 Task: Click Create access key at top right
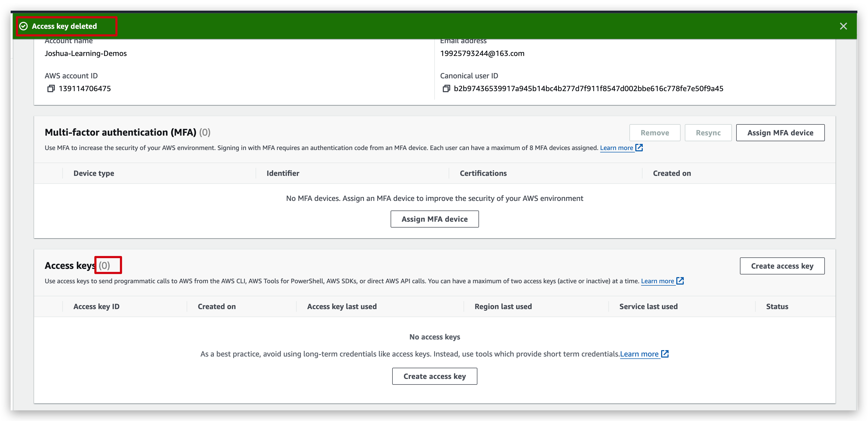(x=782, y=266)
